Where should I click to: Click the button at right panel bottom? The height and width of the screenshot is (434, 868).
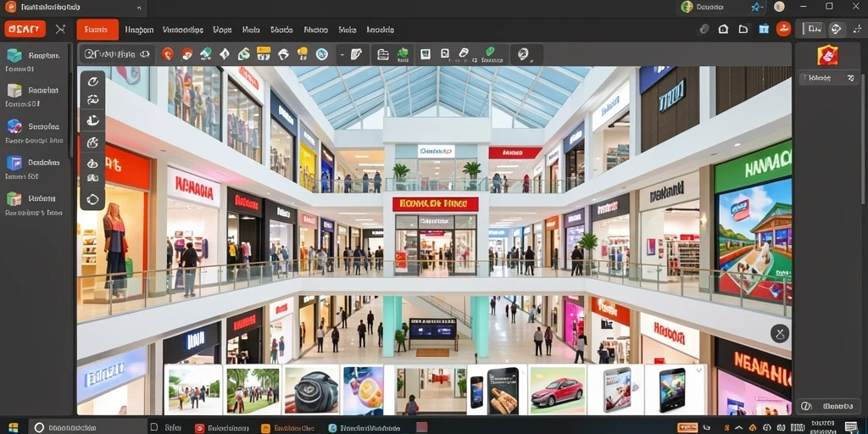point(828,406)
